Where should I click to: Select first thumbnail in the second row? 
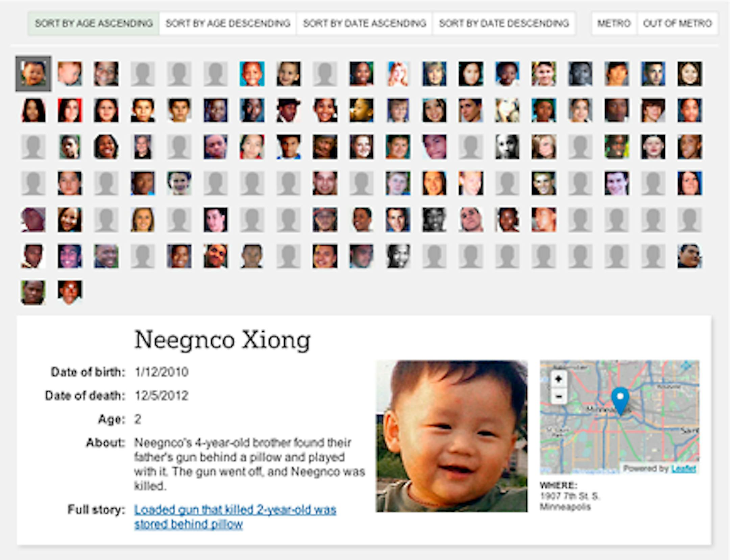click(x=33, y=110)
